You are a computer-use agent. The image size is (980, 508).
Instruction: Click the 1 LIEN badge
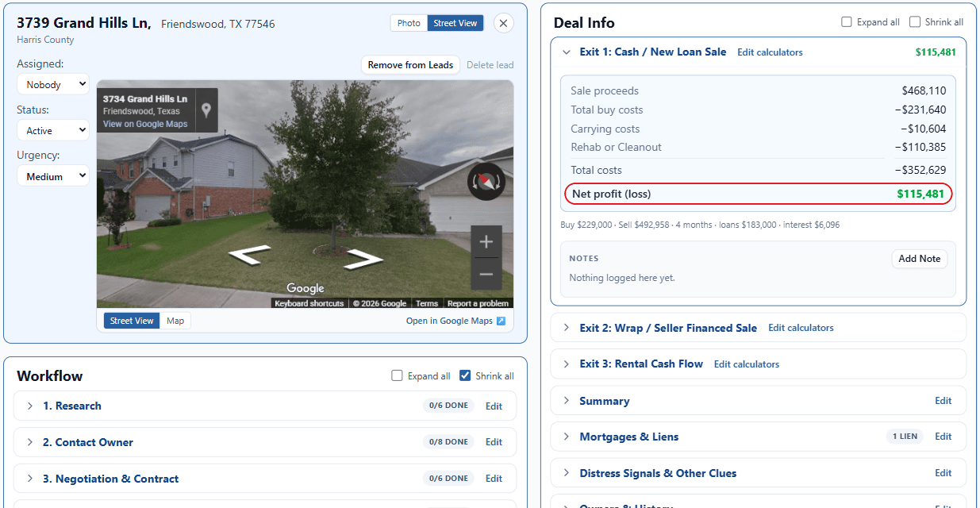point(905,437)
